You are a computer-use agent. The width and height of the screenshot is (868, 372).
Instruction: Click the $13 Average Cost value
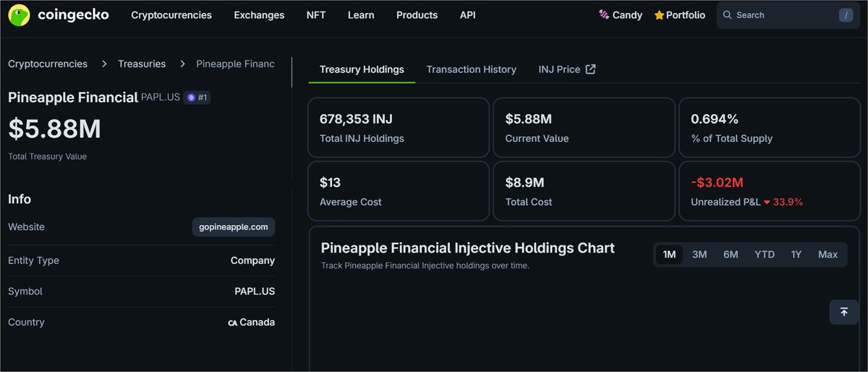pyautogui.click(x=330, y=183)
